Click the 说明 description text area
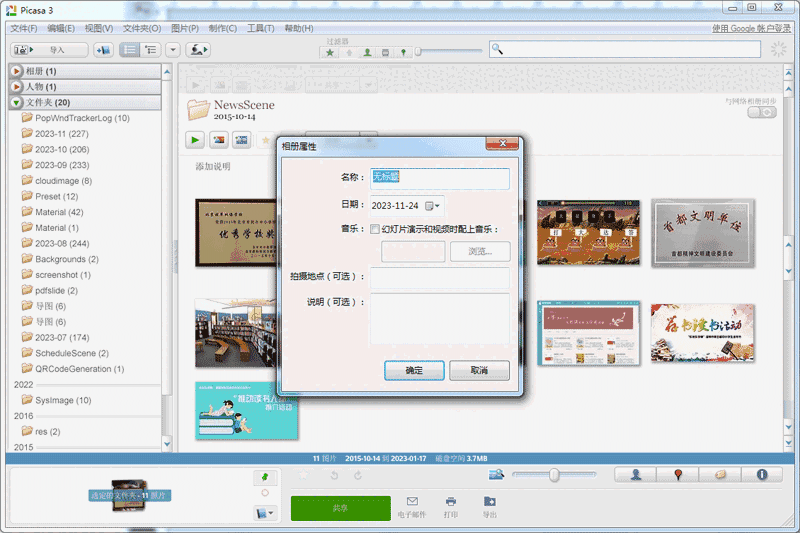The height and width of the screenshot is (533, 800). coord(440,318)
